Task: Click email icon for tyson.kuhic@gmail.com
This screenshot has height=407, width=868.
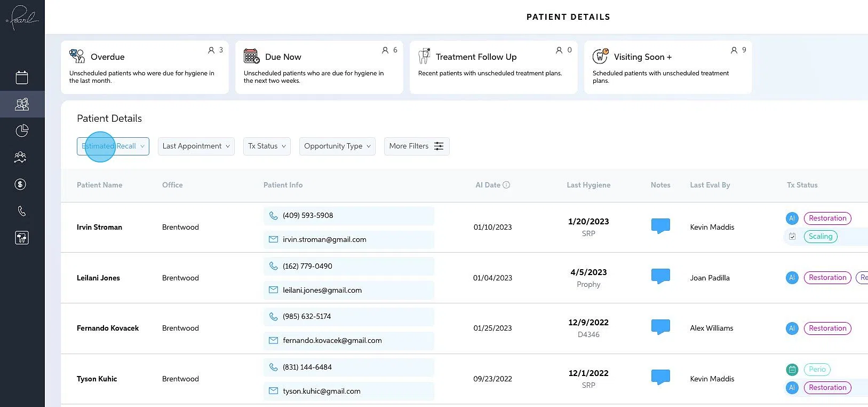Action: [273, 391]
